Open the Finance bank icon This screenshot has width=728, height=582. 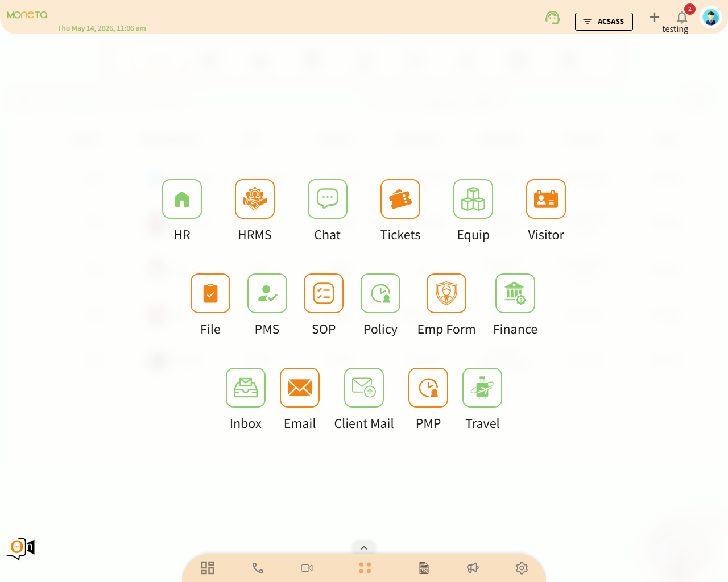(x=515, y=293)
